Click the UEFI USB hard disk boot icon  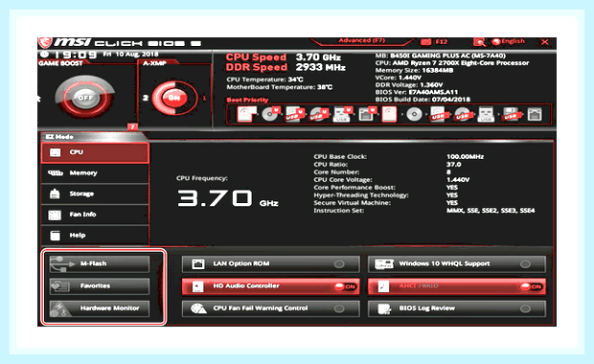point(294,114)
